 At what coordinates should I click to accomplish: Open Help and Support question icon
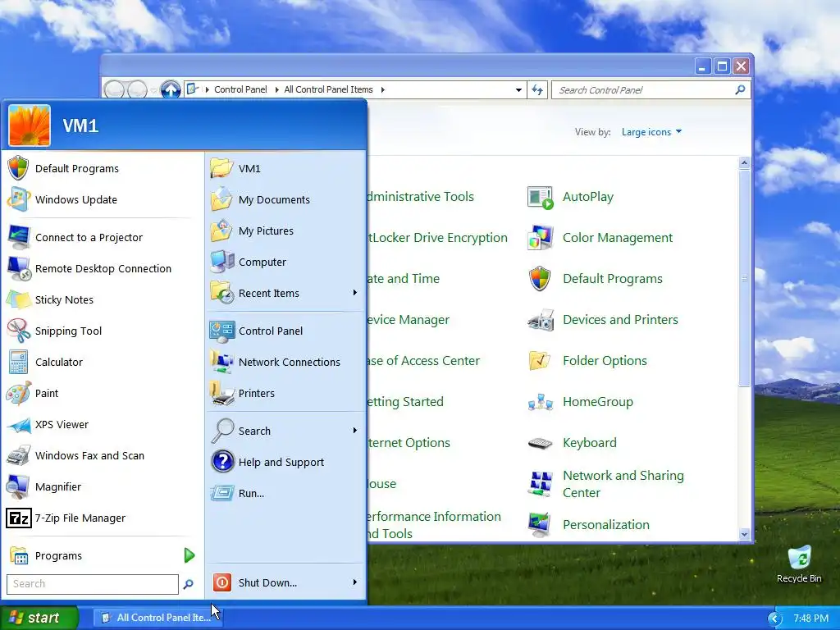click(x=221, y=462)
